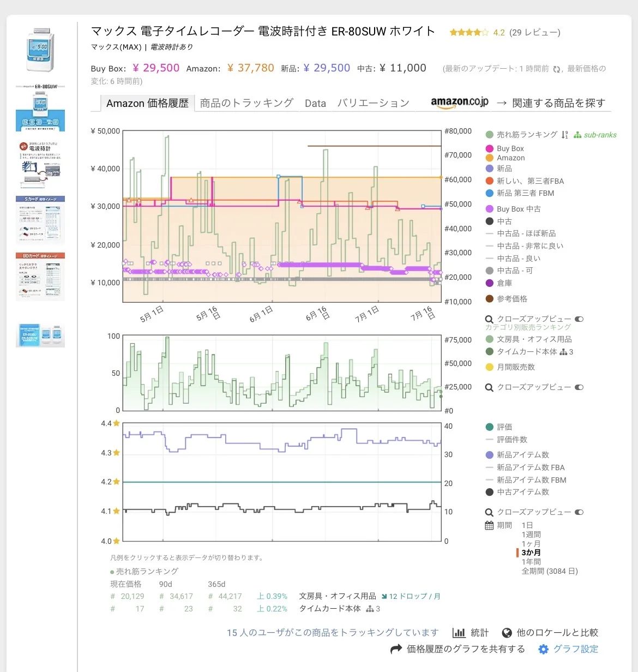Viewport: 638px width, 672px height.
Task: Toggle Amazon legend line
Action: (x=505, y=158)
